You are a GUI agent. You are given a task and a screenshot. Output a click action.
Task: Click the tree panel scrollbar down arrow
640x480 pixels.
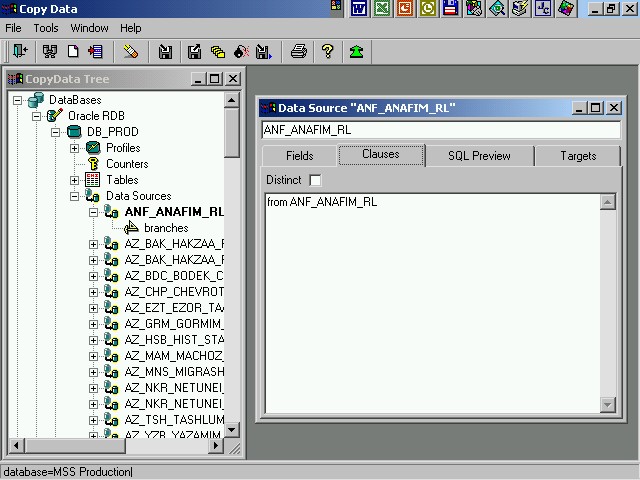click(x=232, y=430)
